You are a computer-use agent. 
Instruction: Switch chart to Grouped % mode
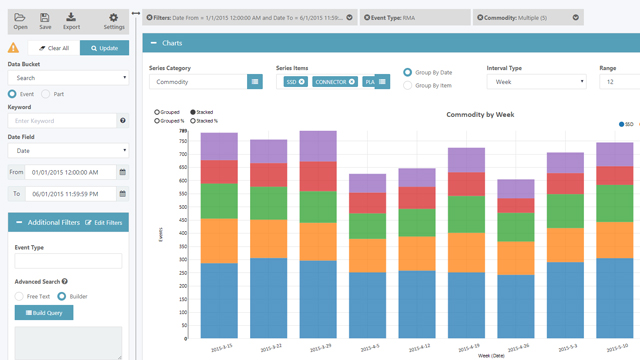[x=157, y=121]
